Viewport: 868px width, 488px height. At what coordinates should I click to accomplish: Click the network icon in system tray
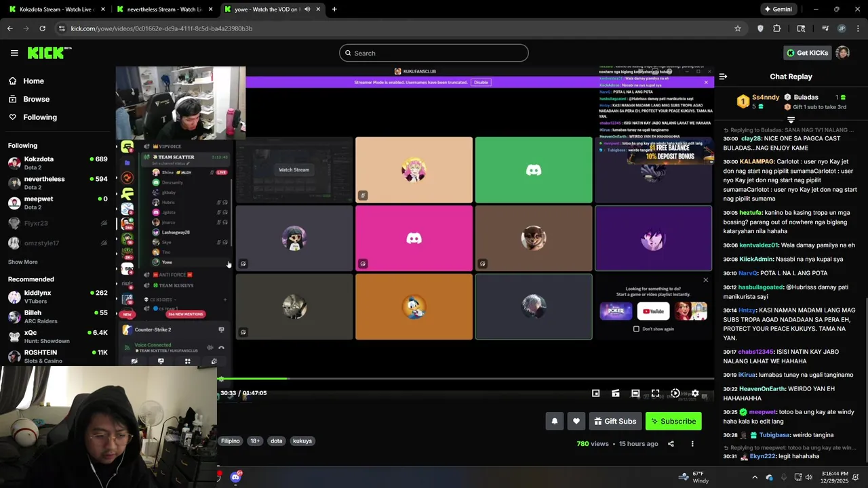click(798, 477)
